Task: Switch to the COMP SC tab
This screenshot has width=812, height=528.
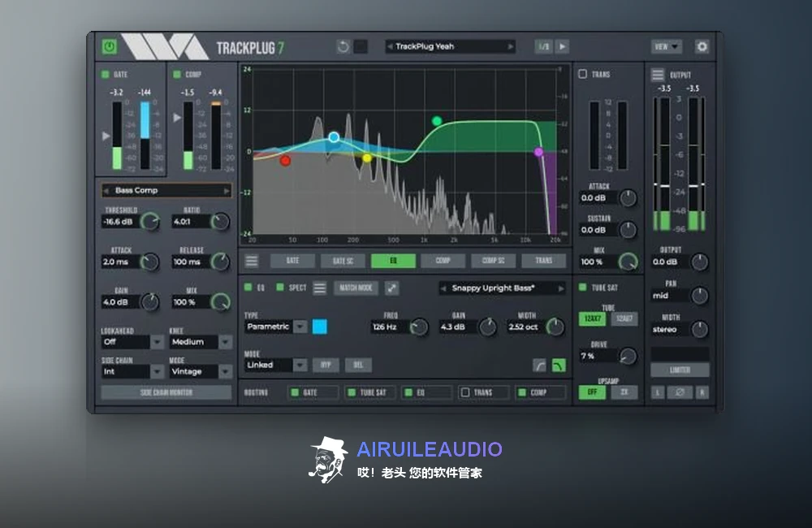Action: click(x=494, y=261)
